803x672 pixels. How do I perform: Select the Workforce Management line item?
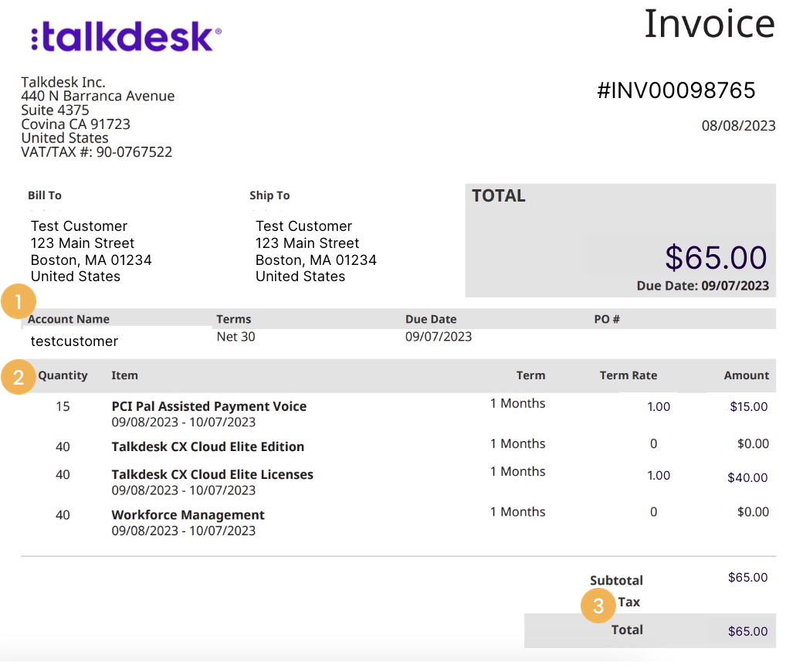tap(188, 515)
